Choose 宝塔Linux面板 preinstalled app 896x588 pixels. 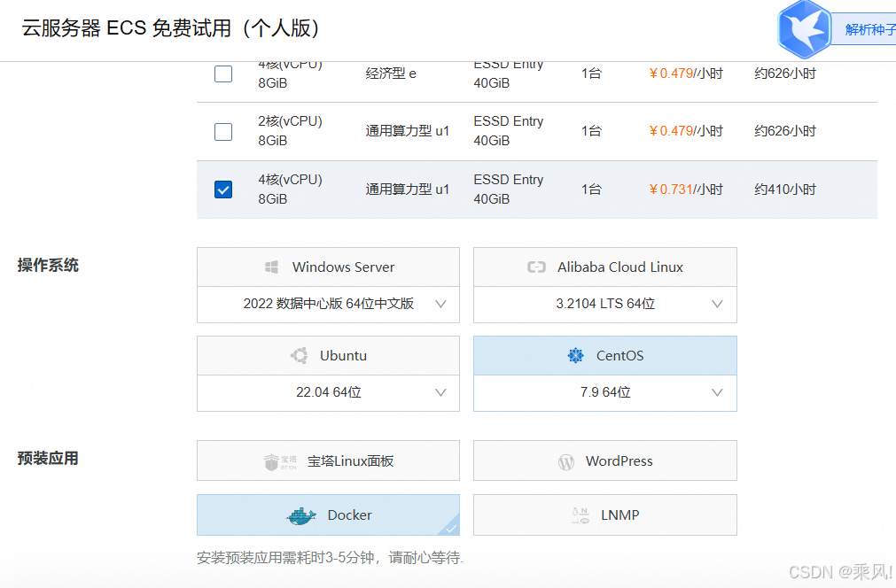point(328,460)
